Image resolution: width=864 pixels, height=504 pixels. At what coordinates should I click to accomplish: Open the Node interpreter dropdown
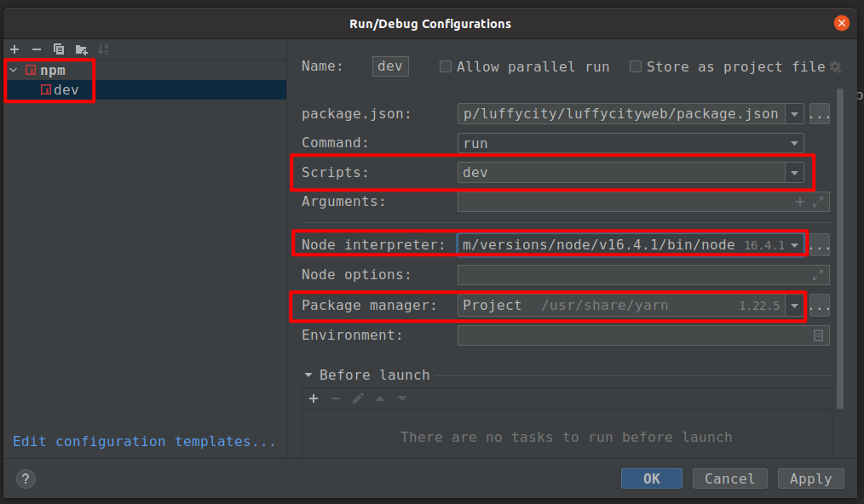coord(795,245)
